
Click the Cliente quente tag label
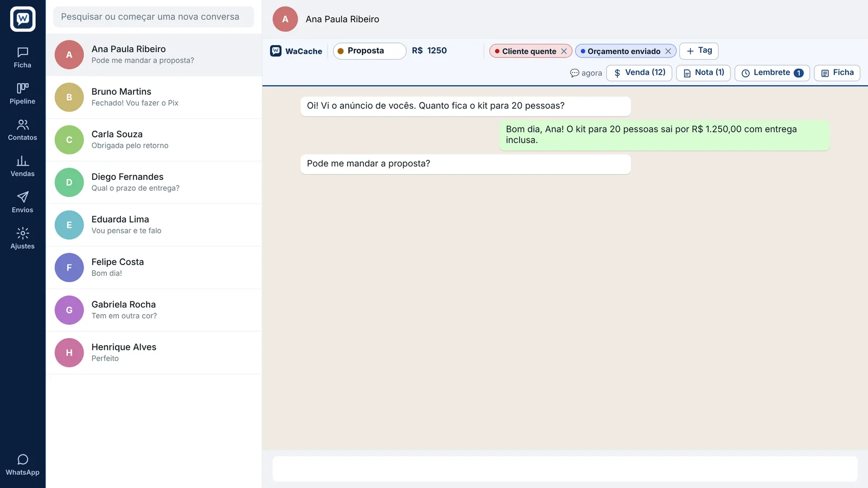(529, 51)
